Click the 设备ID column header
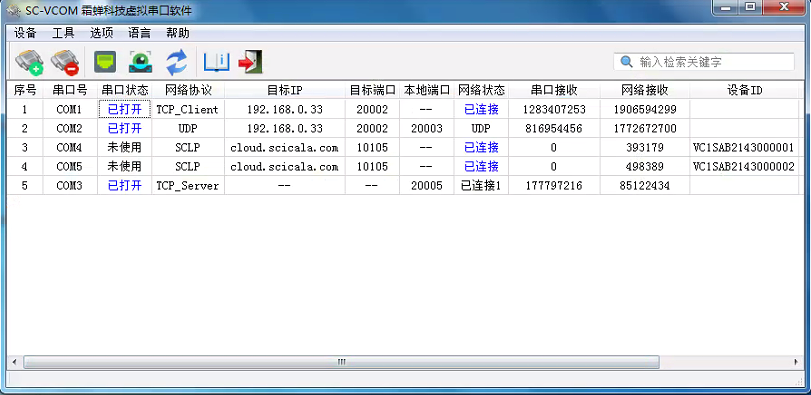This screenshot has height=395, width=811. click(x=744, y=90)
